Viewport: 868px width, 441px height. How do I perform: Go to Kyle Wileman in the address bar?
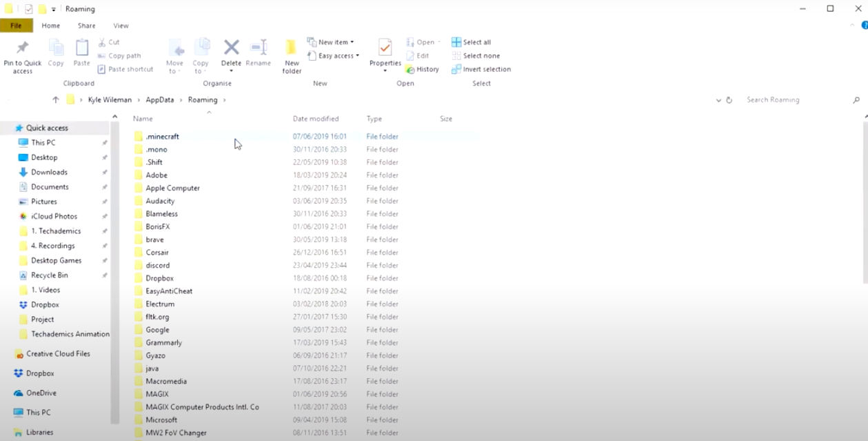coord(110,100)
